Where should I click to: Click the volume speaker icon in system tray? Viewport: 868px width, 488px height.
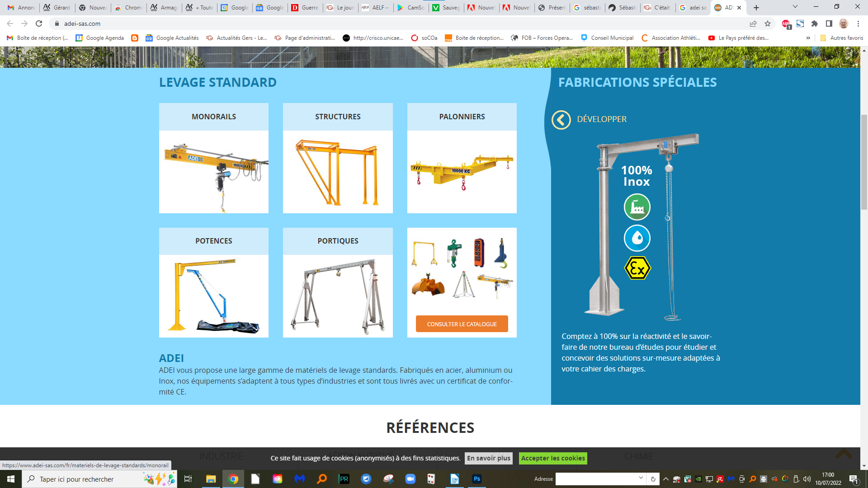(807, 479)
